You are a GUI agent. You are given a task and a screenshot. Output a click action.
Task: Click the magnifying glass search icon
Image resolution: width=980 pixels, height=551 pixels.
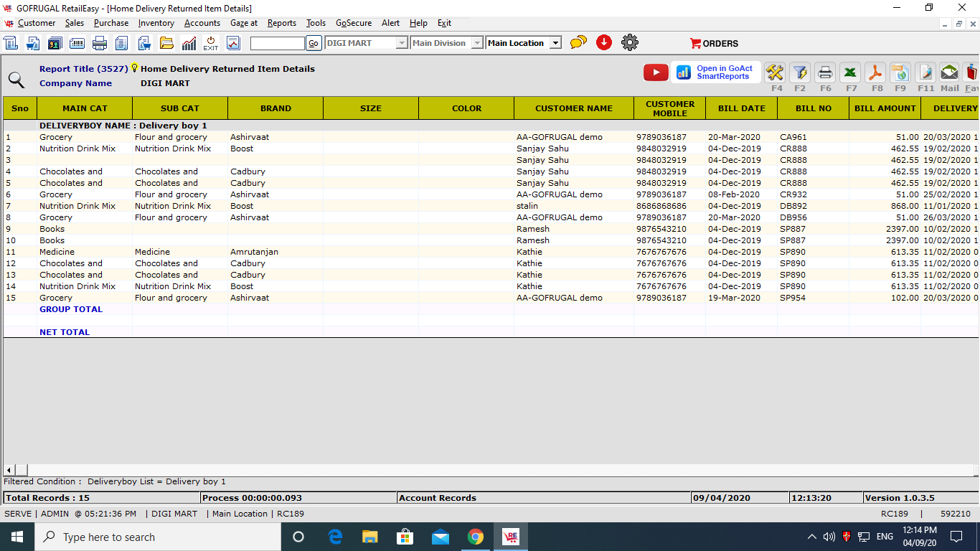tap(16, 80)
